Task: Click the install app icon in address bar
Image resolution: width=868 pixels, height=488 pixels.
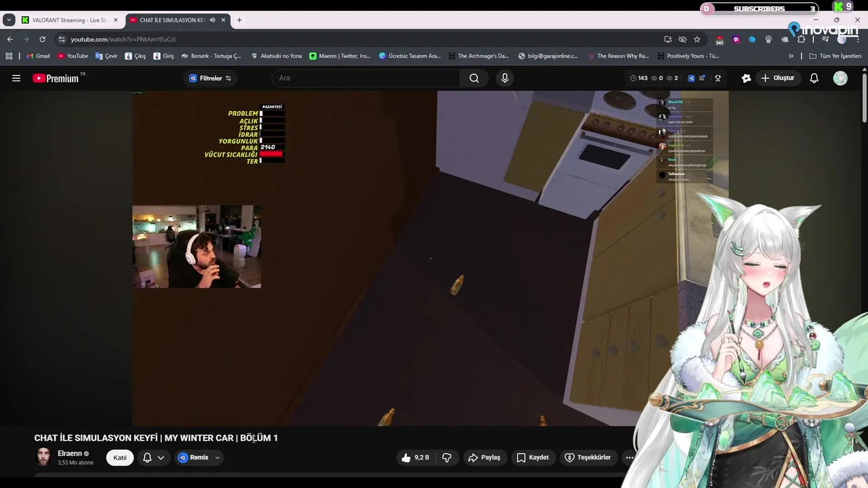Action: [x=668, y=39]
